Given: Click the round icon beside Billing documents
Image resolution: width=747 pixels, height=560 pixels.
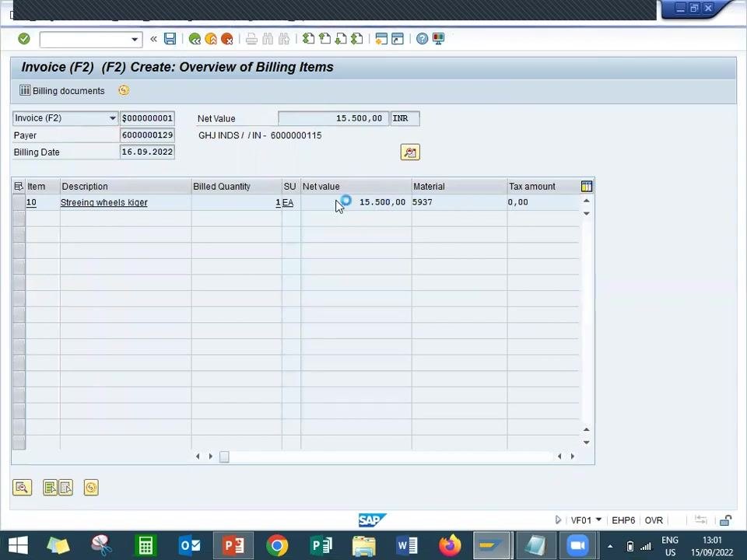Looking at the screenshot, I should [x=124, y=90].
